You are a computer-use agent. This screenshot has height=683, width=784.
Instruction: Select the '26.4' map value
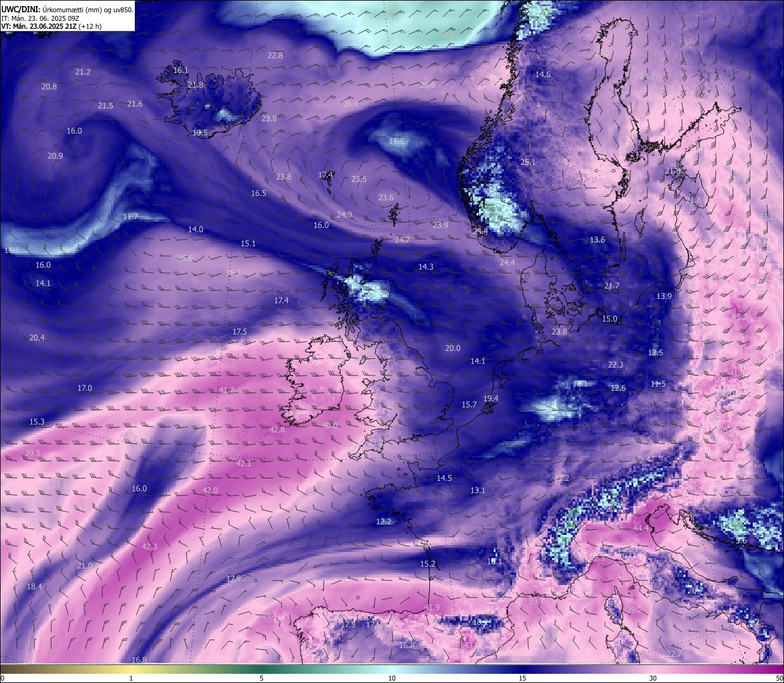click(350, 104)
